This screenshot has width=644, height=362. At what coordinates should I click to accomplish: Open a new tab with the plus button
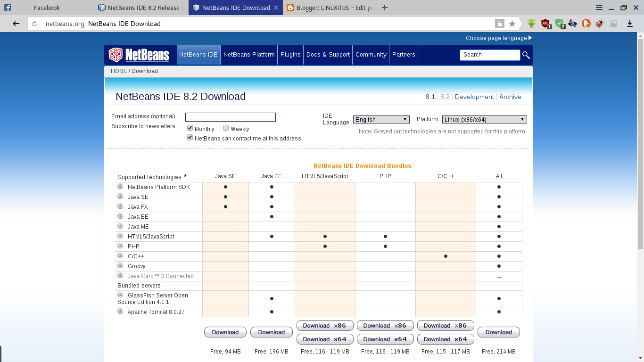tap(385, 8)
